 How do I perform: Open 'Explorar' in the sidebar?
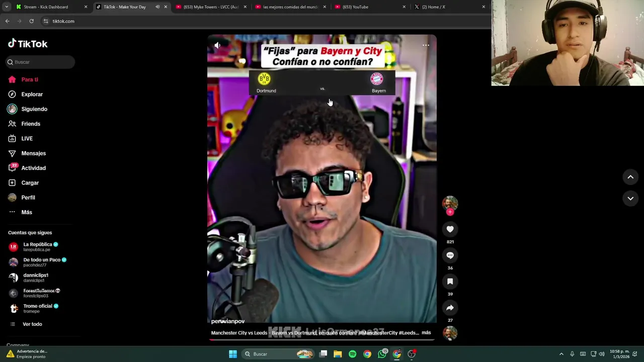click(26, 94)
